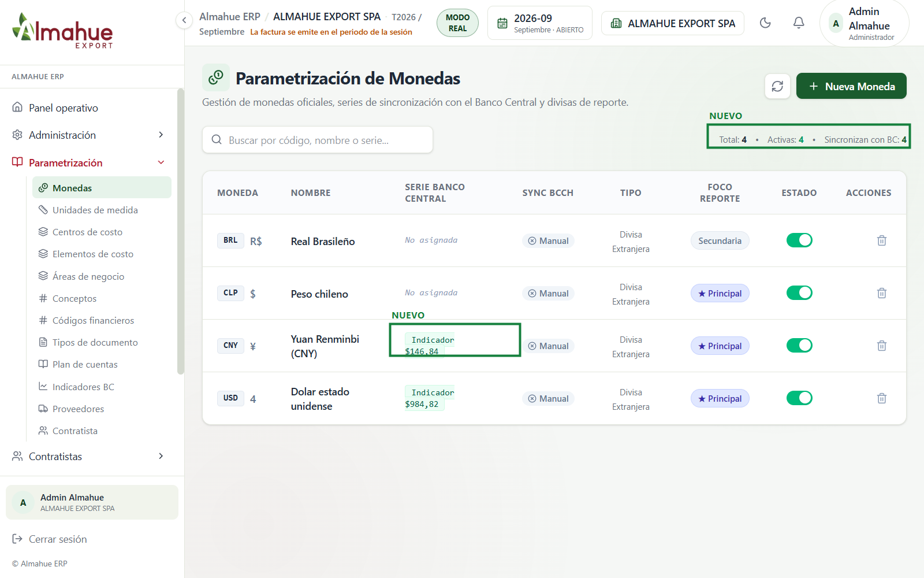
Task: Disable the USD currency status toggle
Action: pyautogui.click(x=799, y=398)
